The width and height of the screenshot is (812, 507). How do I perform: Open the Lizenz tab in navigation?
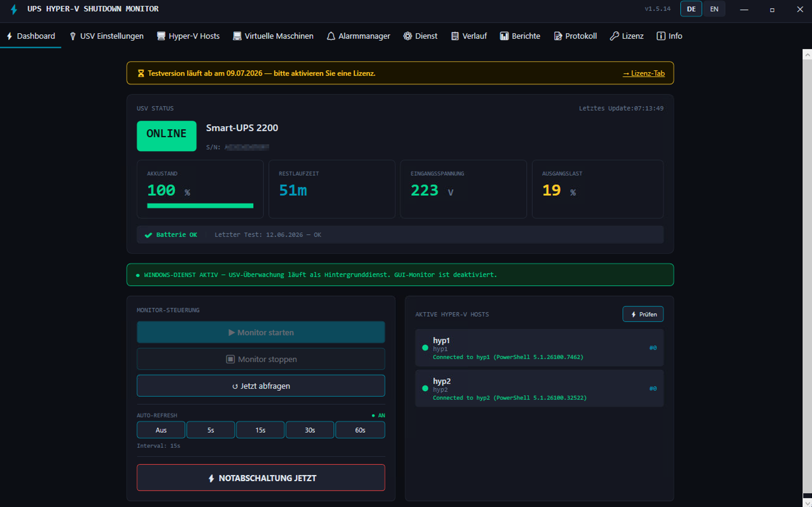(627, 36)
